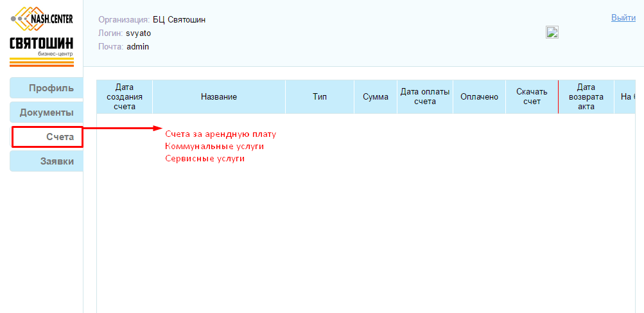Click the NASH.CENTER Святошин logo

(42, 36)
